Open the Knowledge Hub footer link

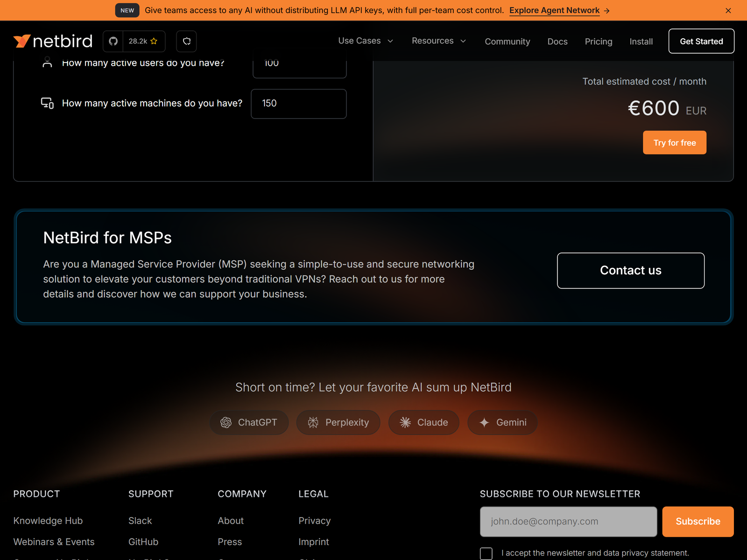point(48,521)
